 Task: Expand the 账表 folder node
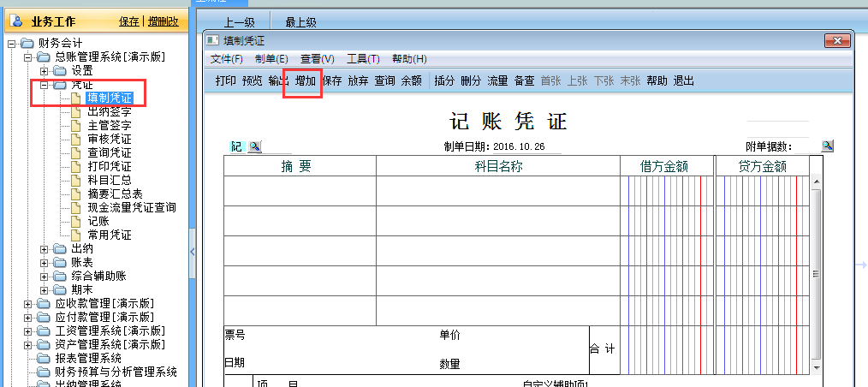pos(45,263)
